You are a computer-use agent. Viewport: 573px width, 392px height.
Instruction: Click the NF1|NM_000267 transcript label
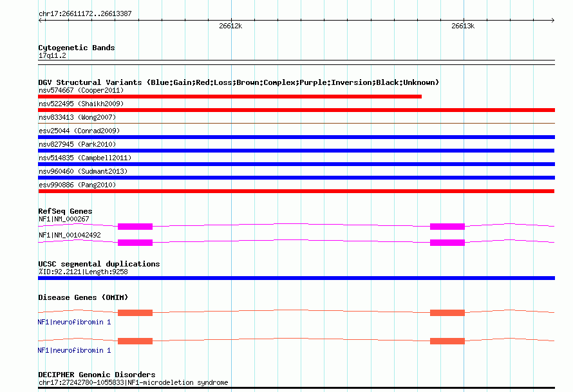(64, 219)
